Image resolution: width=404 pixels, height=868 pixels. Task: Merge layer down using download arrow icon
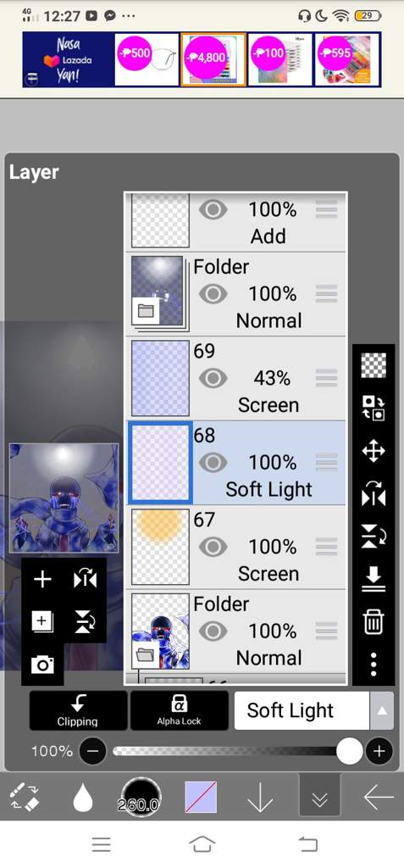pyautogui.click(x=374, y=579)
